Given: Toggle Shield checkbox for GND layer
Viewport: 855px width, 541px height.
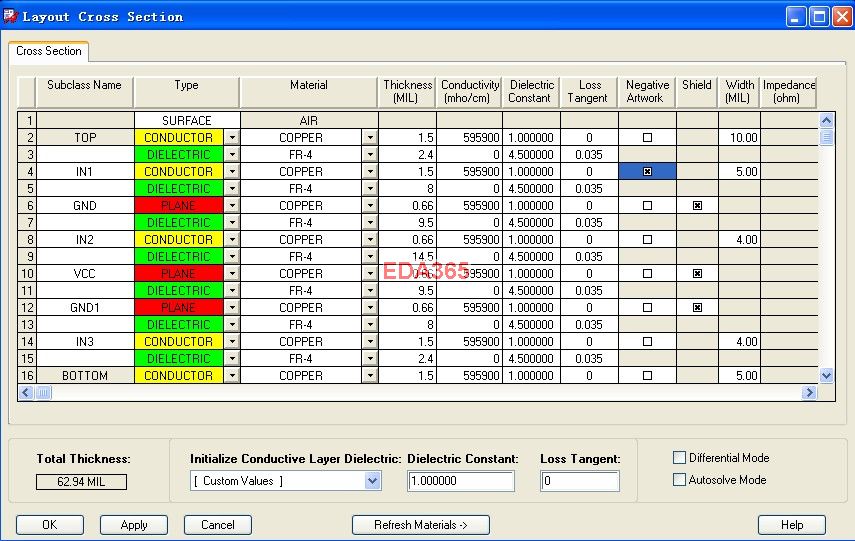Looking at the screenshot, I should pyautogui.click(x=697, y=205).
